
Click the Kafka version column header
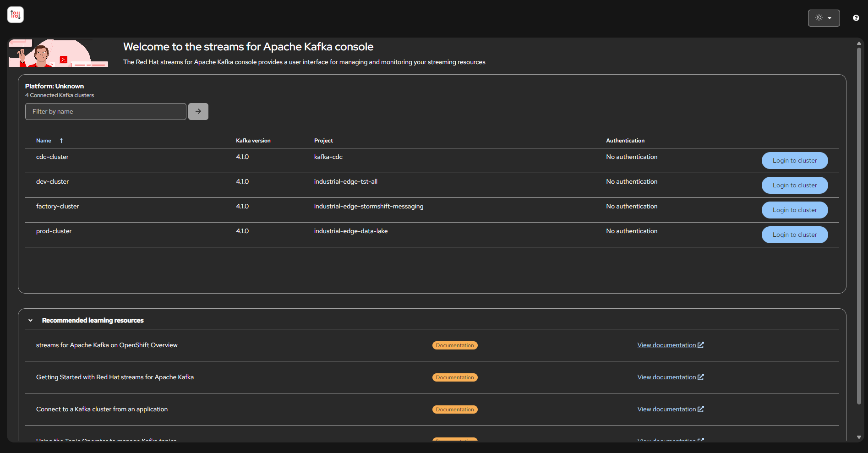coord(253,141)
